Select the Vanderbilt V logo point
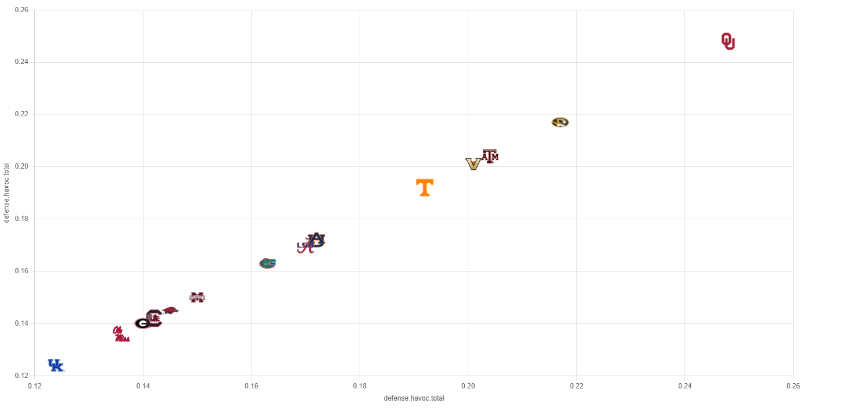Screen dimensions: 868x414 pos(473,164)
